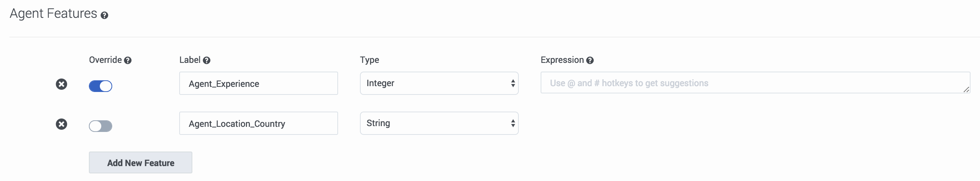
Task: Select the Type column header text
Action: click(x=369, y=60)
